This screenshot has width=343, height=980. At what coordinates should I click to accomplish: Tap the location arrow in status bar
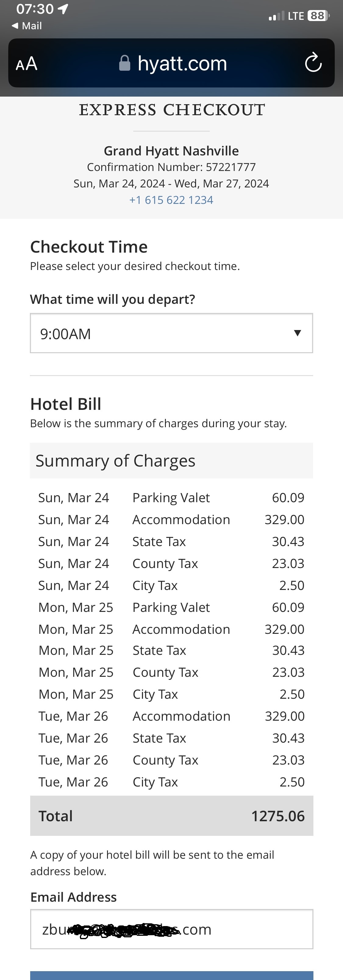click(63, 9)
